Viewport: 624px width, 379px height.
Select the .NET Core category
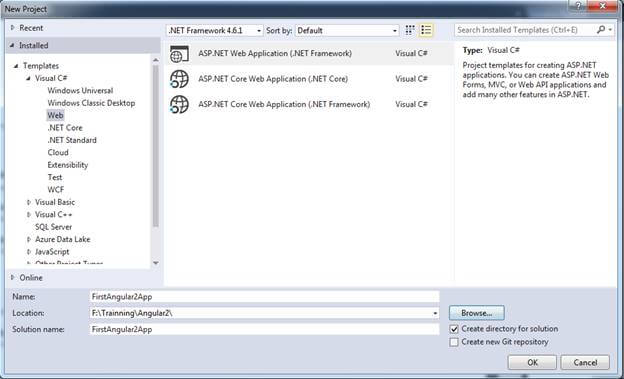pos(65,128)
